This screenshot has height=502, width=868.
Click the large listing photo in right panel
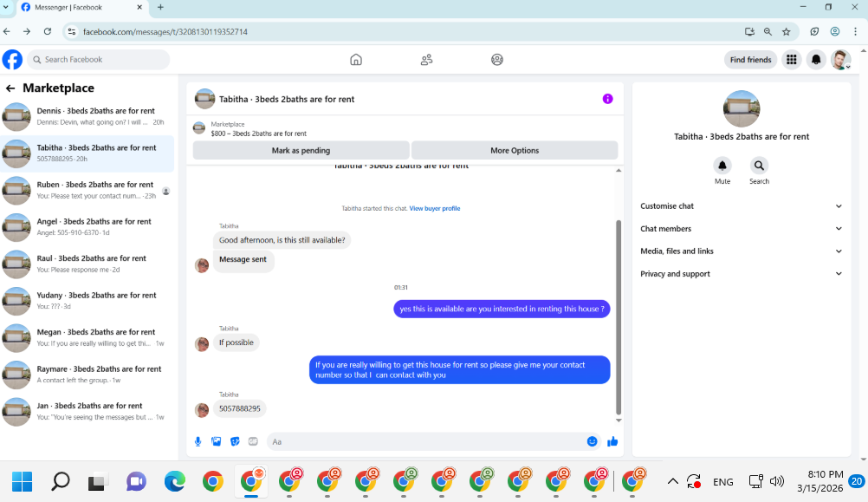coord(742,108)
